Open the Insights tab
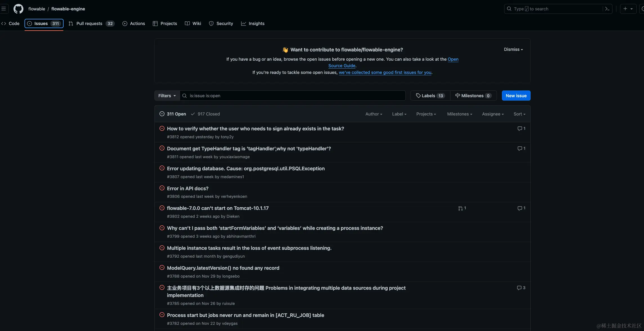Viewport: 644px width, 331px height. [253, 23]
